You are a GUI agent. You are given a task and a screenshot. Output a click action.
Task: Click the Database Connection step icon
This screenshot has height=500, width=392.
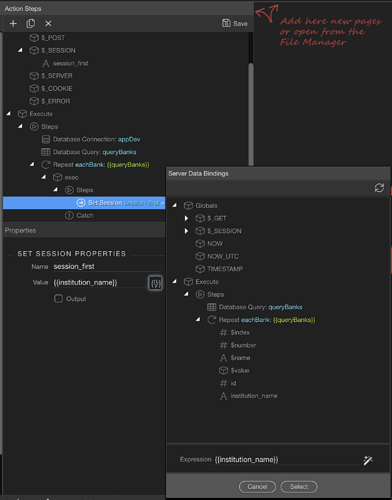pyautogui.click(x=46, y=139)
